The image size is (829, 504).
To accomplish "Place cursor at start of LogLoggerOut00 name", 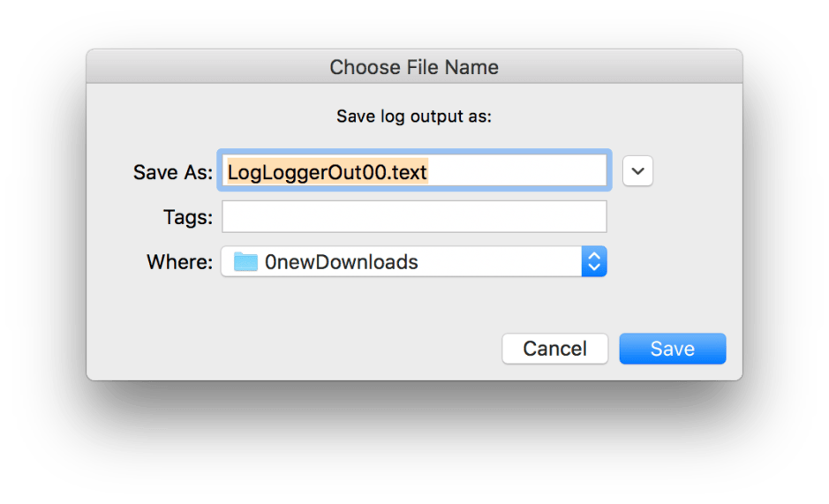I will click(x=229, y=172).
